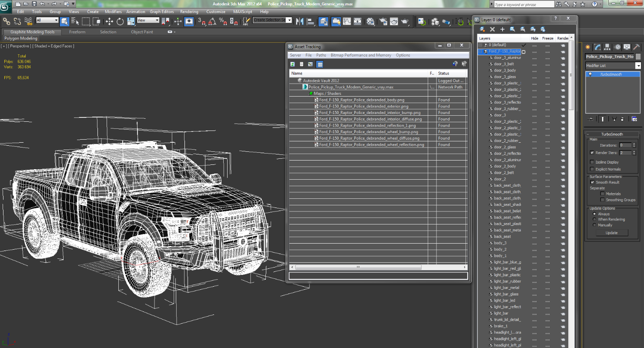The width and height of the screenshot is (644, 348).
Task: Open the ribbon options dropdown after Object Paint
Action: click(172, 32)
